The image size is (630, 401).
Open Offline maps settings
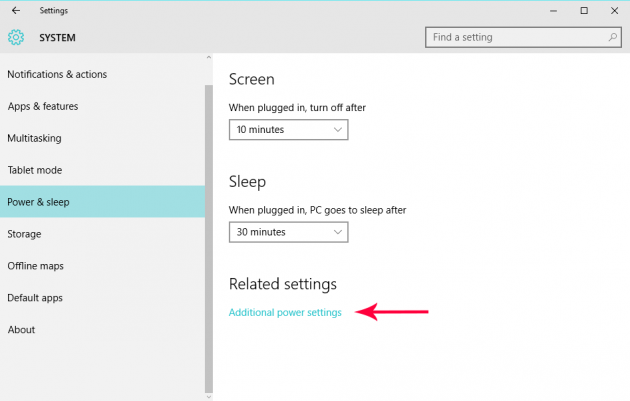36,266
